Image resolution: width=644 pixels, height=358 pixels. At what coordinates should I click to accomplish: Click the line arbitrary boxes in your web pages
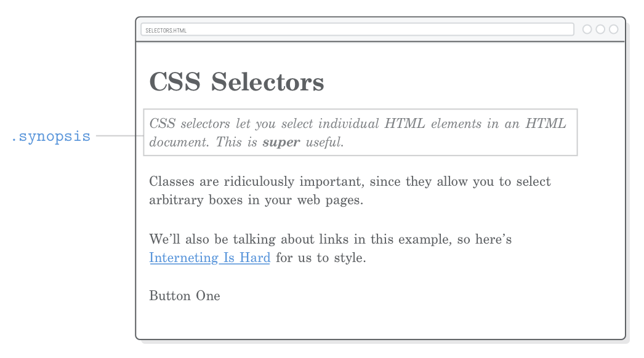point(256,201)
